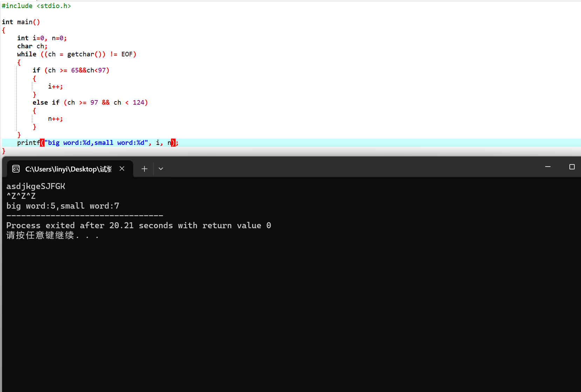Screen dimensions: 581x392
Task: Click the '^Z^Z^Z' line in the terminal
Action: (x=21, y=196)
